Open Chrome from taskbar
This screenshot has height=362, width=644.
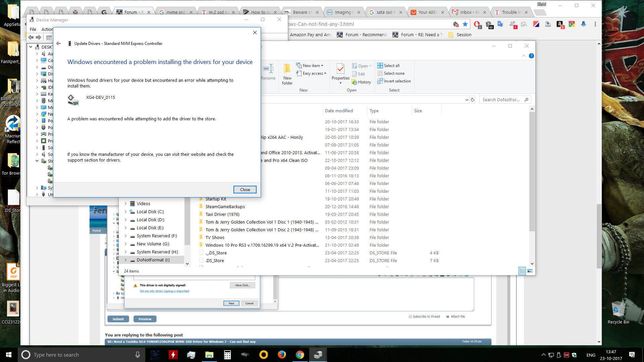[x=300, y=355]
